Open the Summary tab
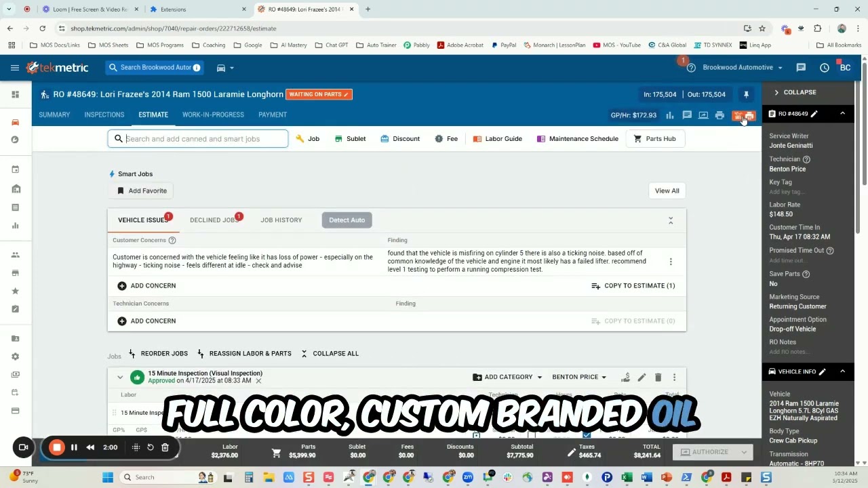Viewport: 868px width, 488px height. coord(54,115)
